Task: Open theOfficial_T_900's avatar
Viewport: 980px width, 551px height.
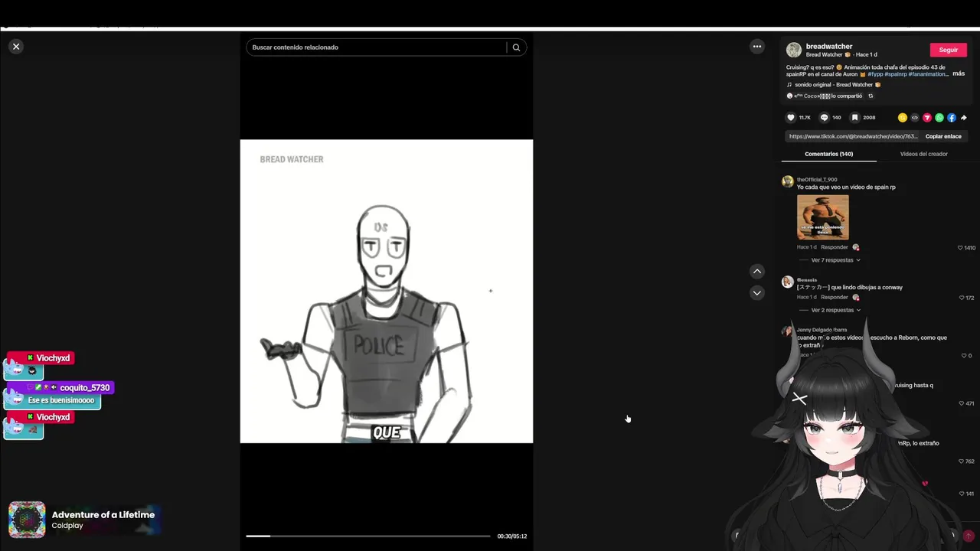Action: (x=787, y=181)
